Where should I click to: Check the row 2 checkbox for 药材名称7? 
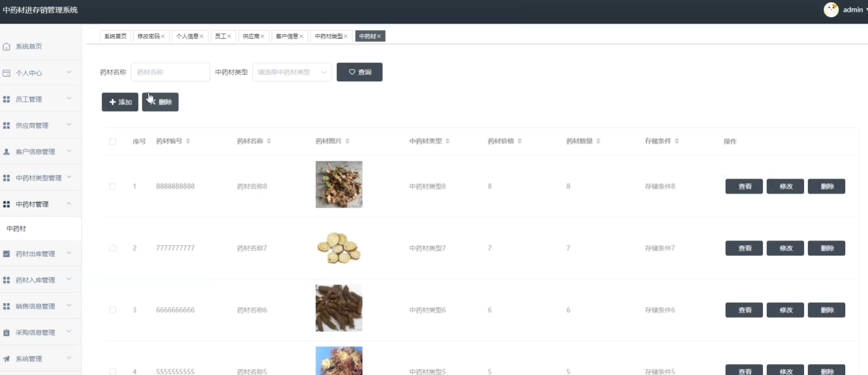click(x=113, y=248)
